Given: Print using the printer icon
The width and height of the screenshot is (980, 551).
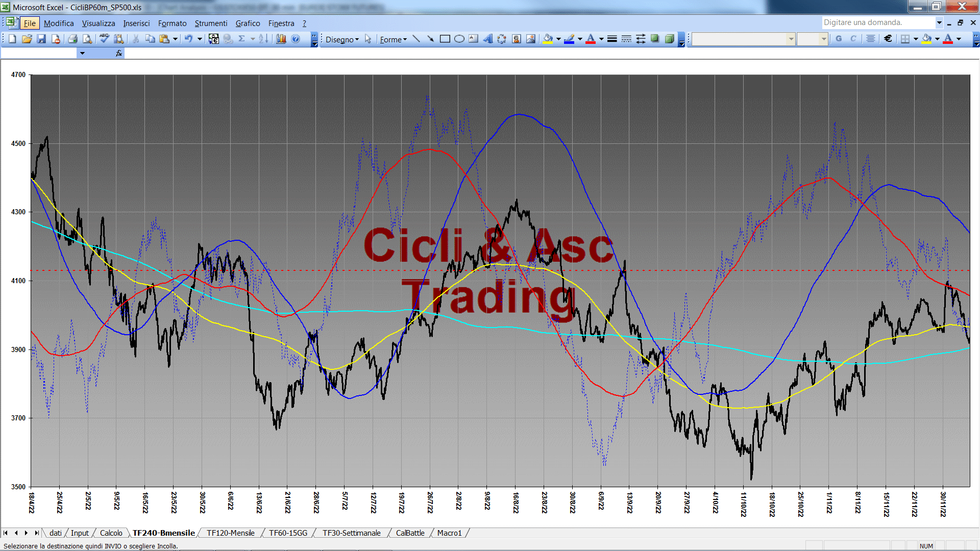Looking at the screenshot, I should [x=73, y=39].
